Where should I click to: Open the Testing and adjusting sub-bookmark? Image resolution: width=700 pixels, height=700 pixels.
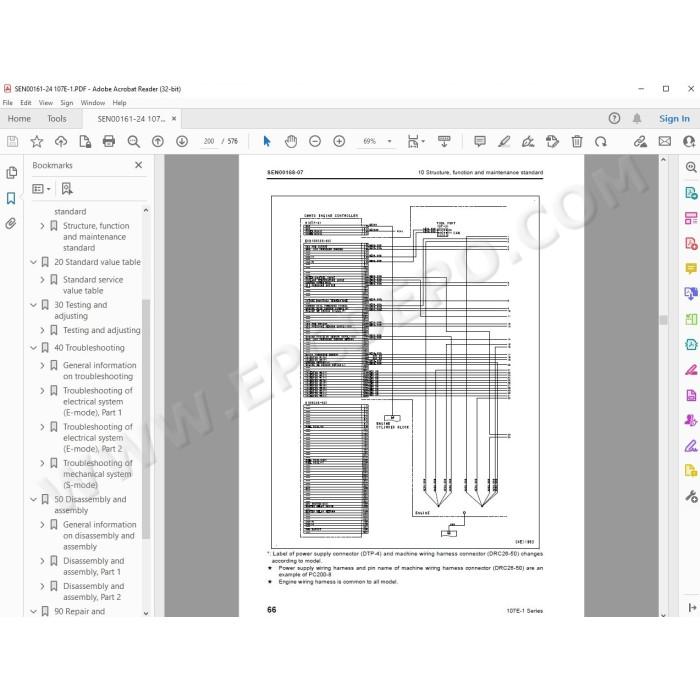tap(102, 330)
